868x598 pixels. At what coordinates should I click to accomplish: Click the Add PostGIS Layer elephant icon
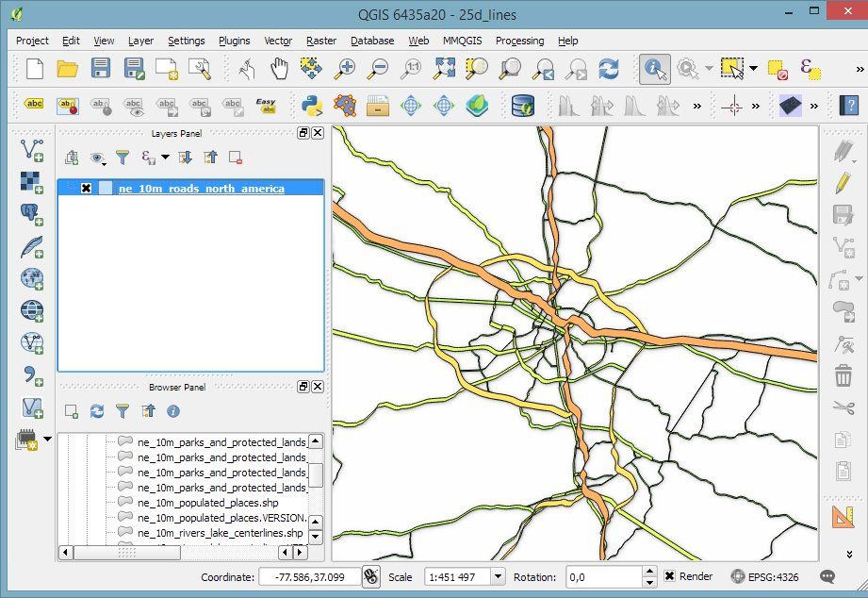(32, 214)
